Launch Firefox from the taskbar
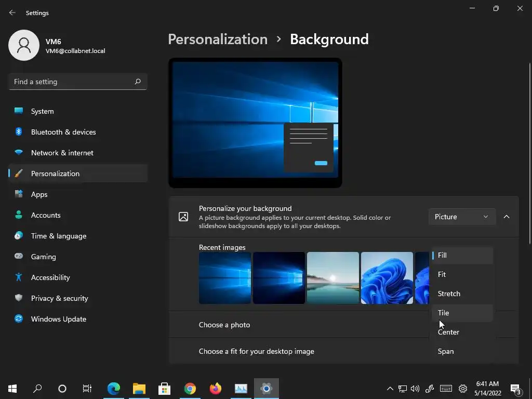The width and height of the screenshot is (532, 399). coord(216,389)
